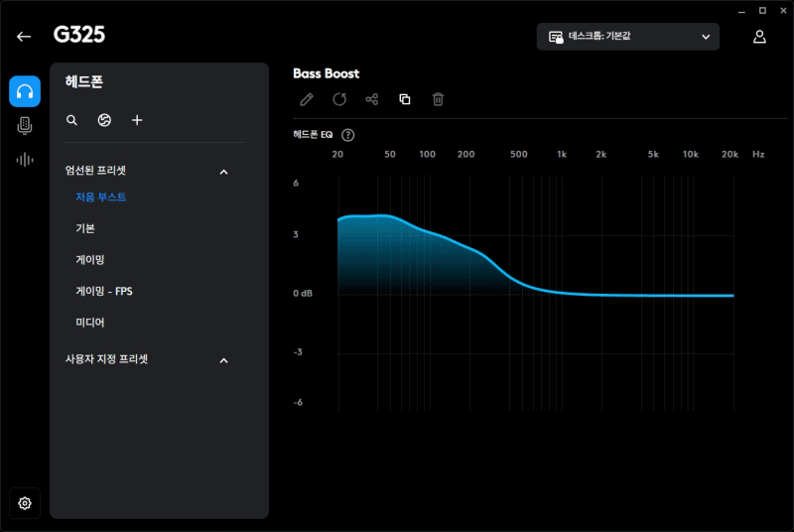
Task: Go back with the arrow icon
Action: pos(24,37)
